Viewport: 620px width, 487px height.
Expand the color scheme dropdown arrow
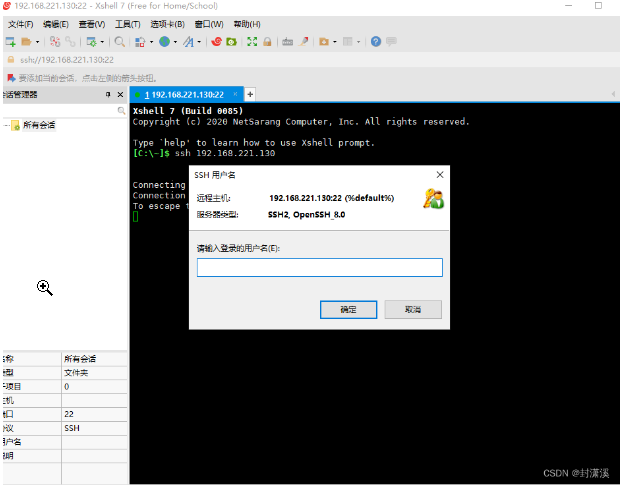[x=151, y=42]
